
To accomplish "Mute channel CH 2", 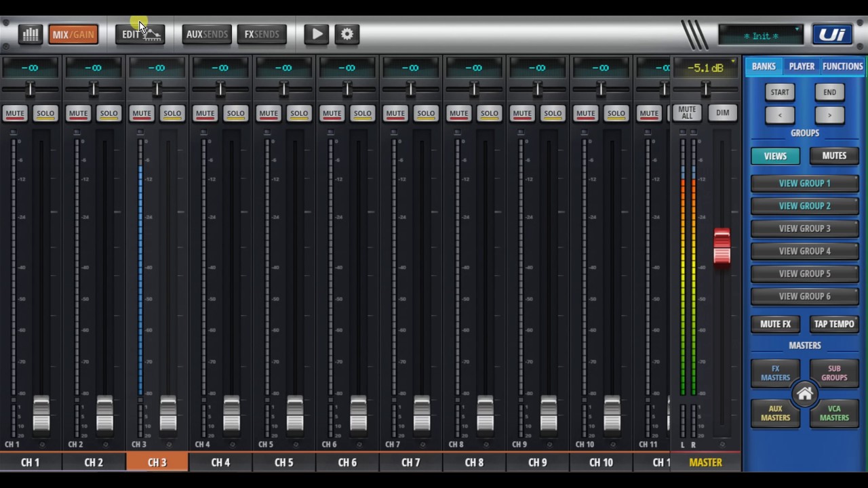I will click(x=78, y=113).
